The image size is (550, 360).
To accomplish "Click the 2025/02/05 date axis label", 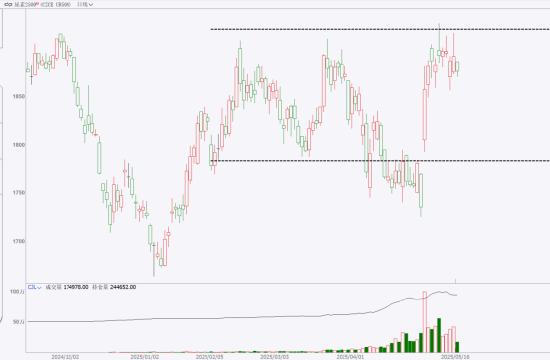I will click(x=209, y=356).
